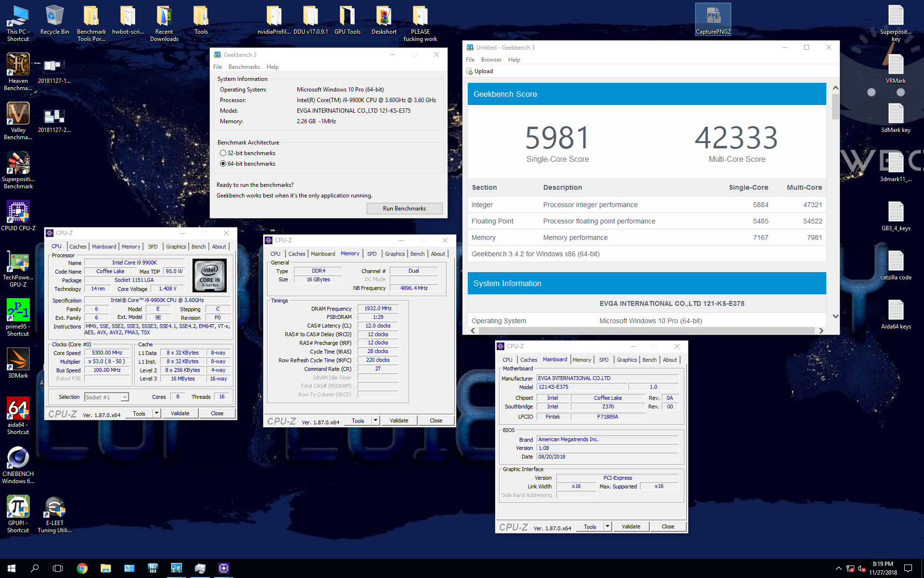Image resolution: width=924 pixels, height=578 pixels.
Task: Open the Valley Benchmark desktop shortcut
Action: point(18,120)
